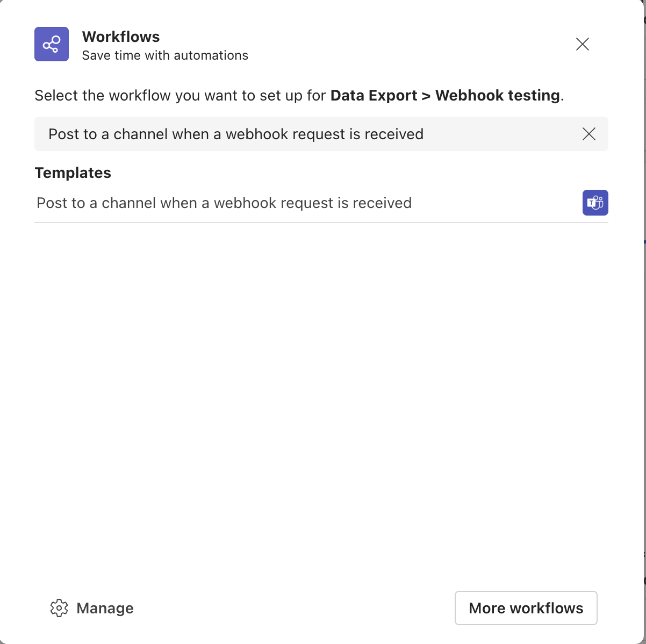Click the Workflows dialog title

pyautogui.click(x=121, y=37)
